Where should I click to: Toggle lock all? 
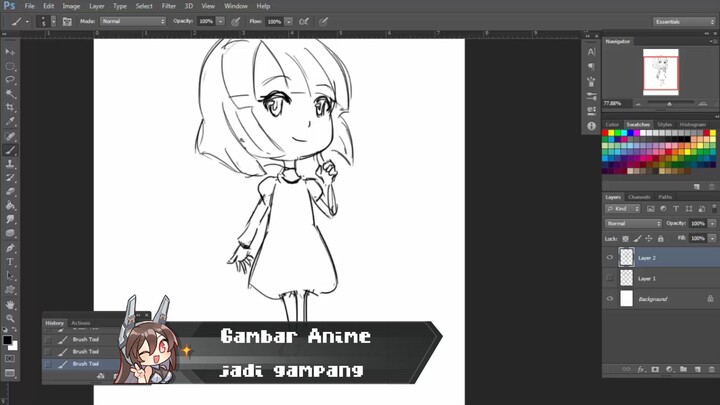660,239
